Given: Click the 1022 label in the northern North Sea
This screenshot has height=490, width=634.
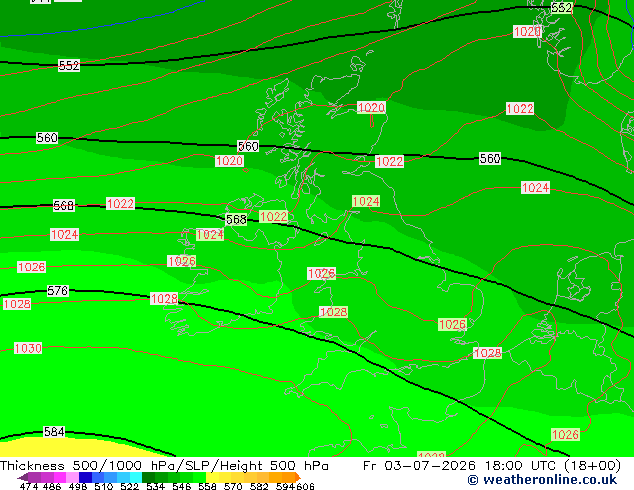Looking at the screenshot, I should pyautogui.click(x=520, y=108).
